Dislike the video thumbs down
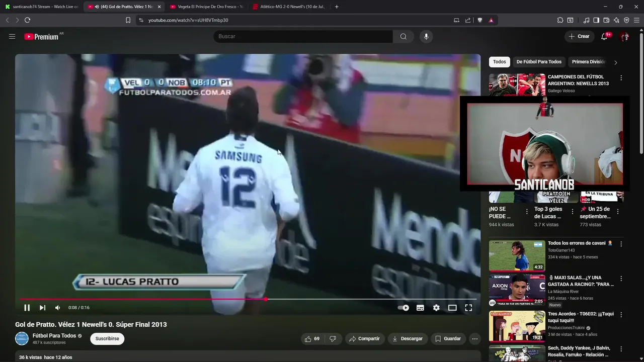 (x=333, y=339)
